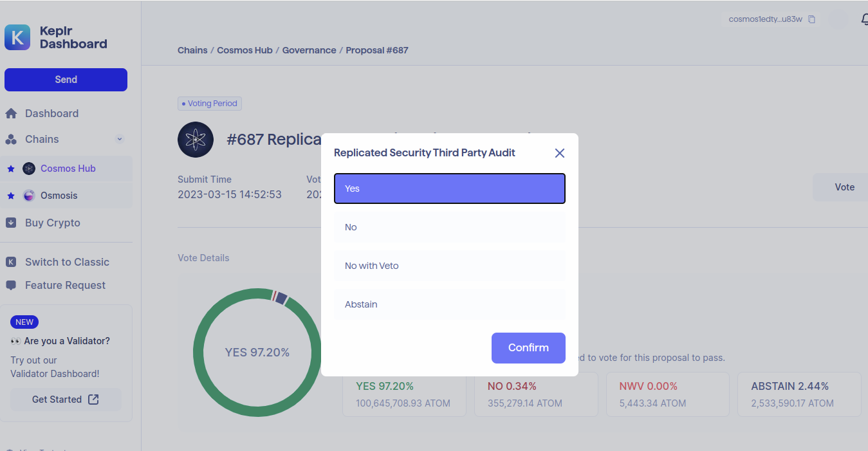This screenshot has width=868, height=451.
Task: Toggle the favorite star for Cosmos Hub
Action: point(11,169)
